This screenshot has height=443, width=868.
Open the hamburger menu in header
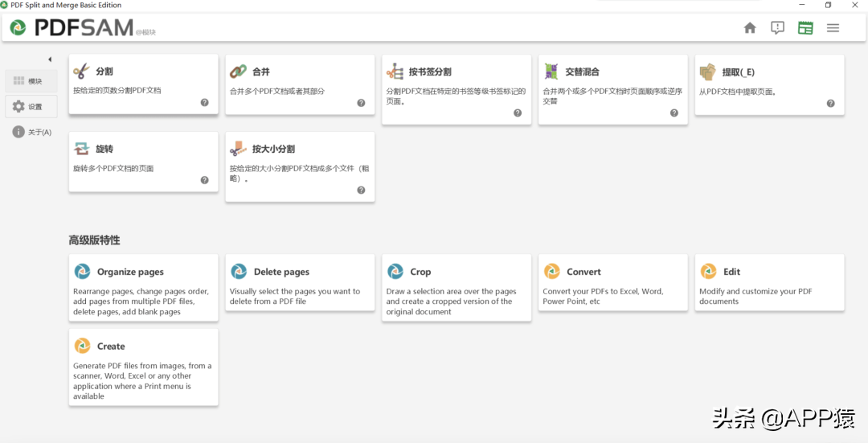coord(833,27)
